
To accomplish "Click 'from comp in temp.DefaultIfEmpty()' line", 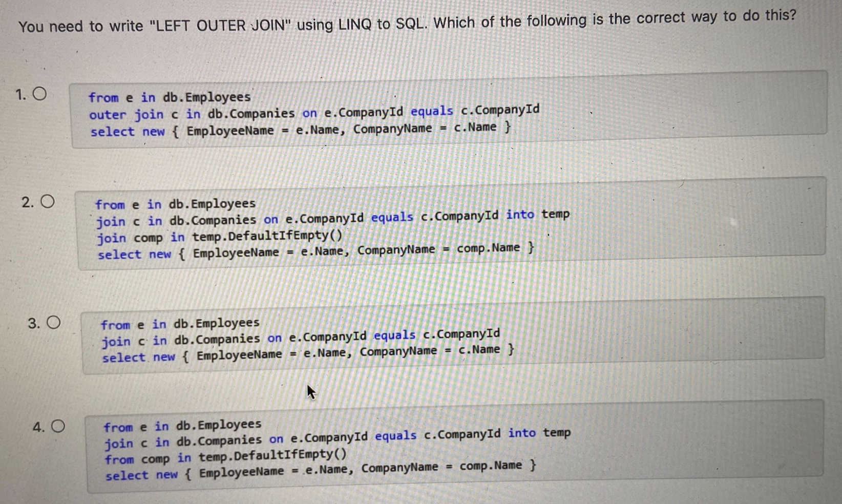I will (225, 456).
